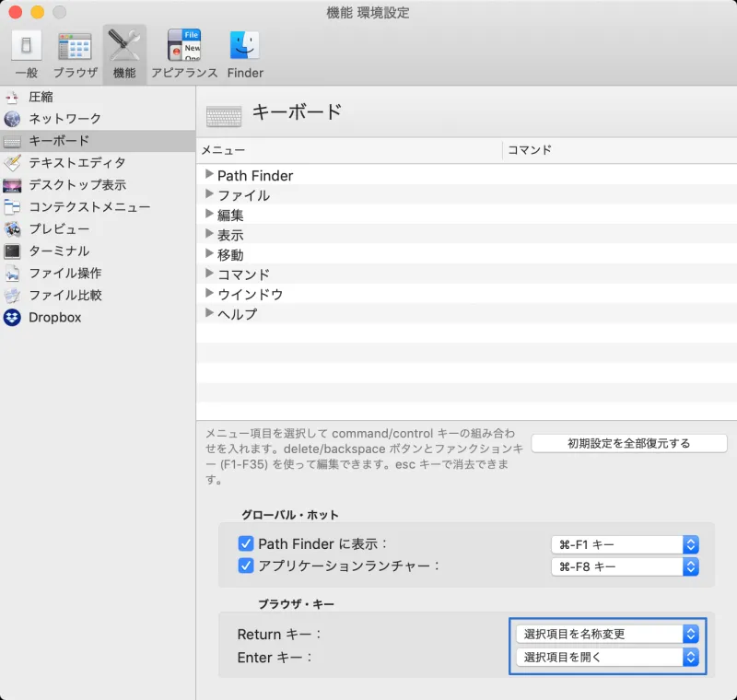Select コンテクストメニュー label in the sidebar

[x=89, y=206]
